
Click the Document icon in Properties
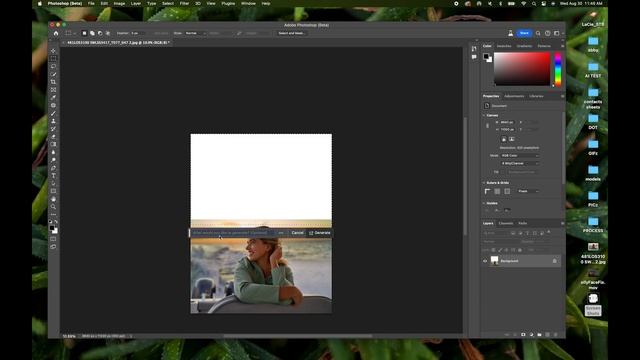click(x=487, y=106)
